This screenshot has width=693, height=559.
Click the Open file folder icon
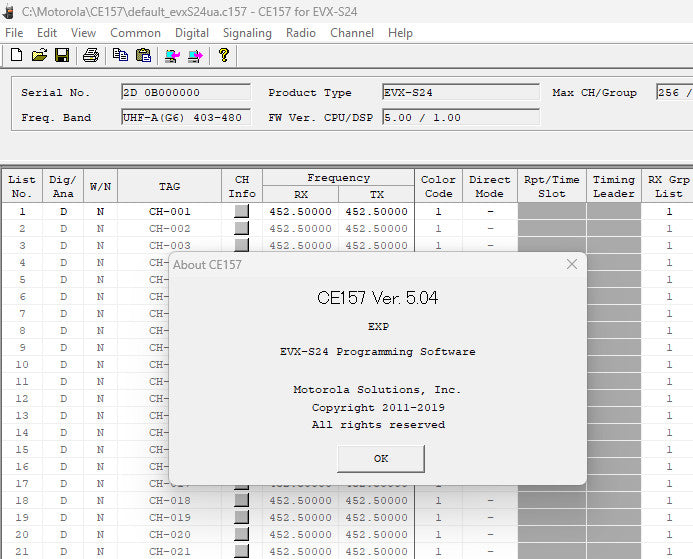click(39, 55)
